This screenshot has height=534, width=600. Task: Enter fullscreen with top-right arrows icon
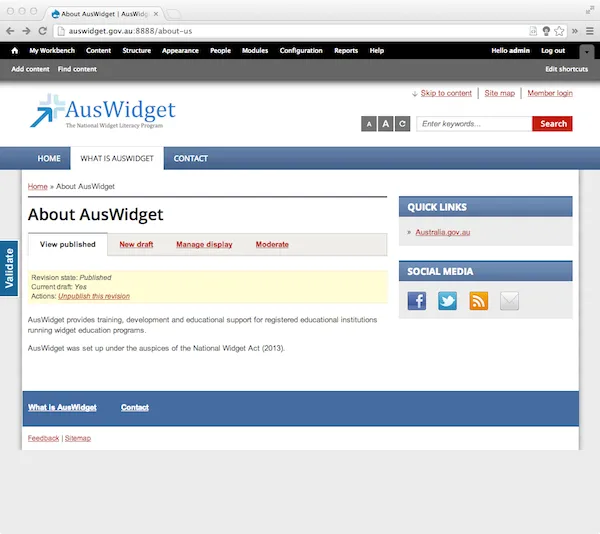click(589, 10)
